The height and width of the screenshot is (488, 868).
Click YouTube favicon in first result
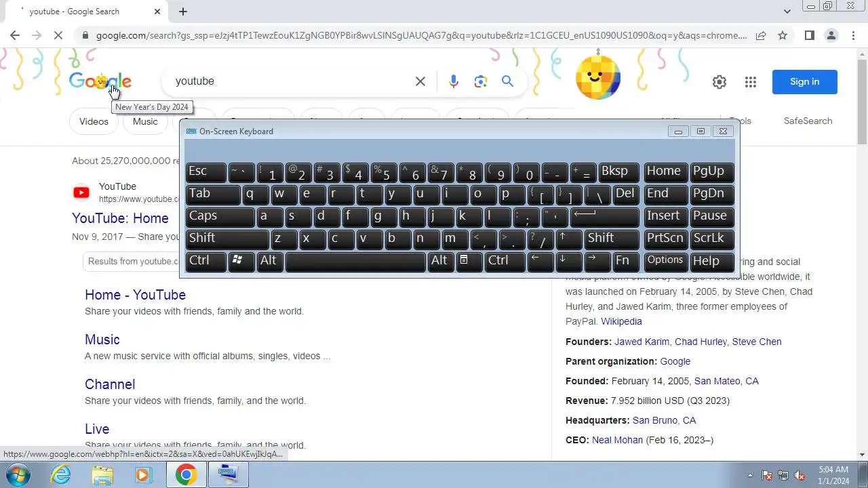click(81, 192)
